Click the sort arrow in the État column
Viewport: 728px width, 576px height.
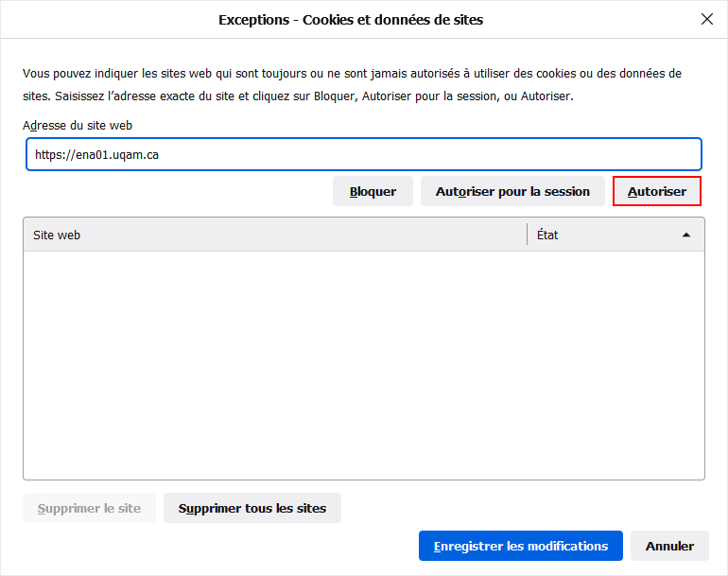pyautogui.click(x=686, y=235)
